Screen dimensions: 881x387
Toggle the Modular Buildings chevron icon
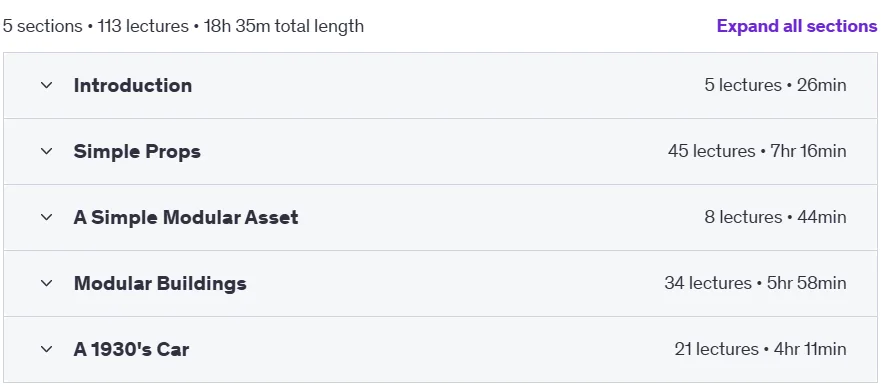(x=47, y=283)
